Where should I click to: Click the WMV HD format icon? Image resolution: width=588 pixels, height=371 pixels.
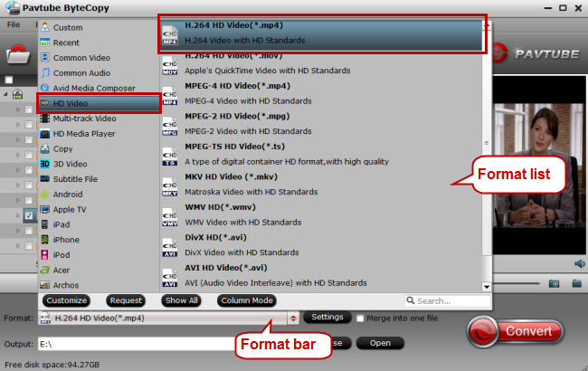170,217
